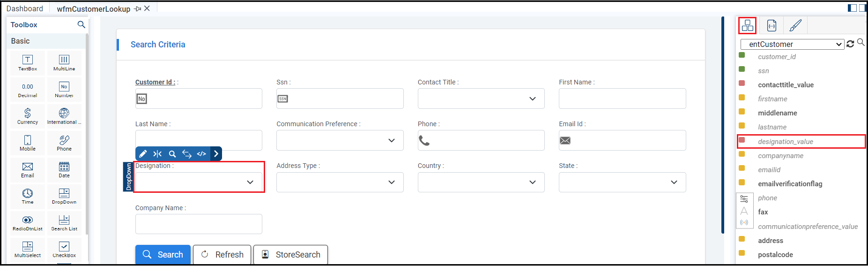868x266 pixels.
Task: Open the entCustomer entity dropdown
Action: tap(792, 44)
